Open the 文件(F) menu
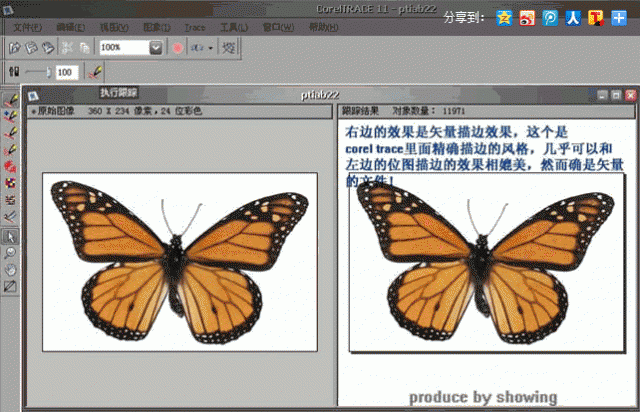The width and height of the screenshot is (640, 412). [27, 26]
